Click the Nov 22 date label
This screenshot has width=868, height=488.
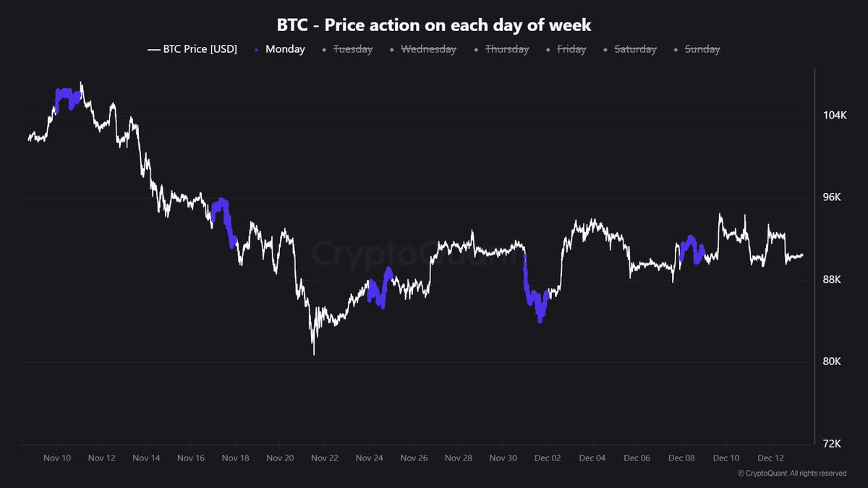(x=324, y=458)
